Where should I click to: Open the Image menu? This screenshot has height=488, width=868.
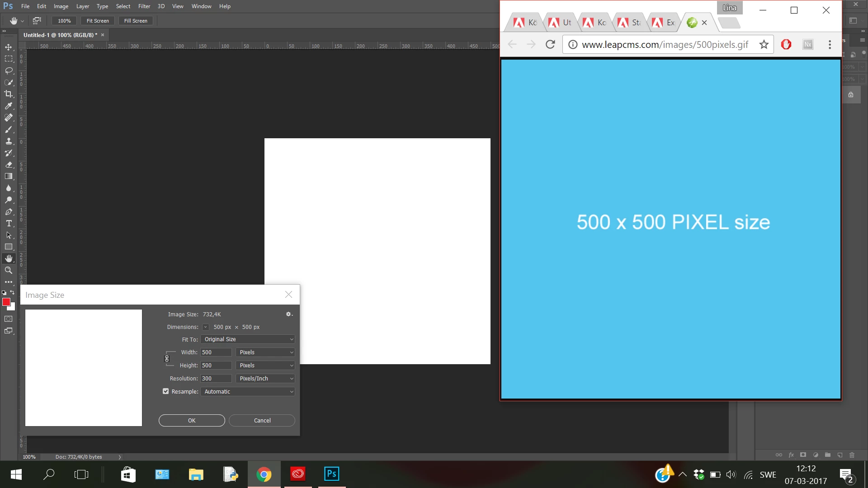click(x=61, y=6)
